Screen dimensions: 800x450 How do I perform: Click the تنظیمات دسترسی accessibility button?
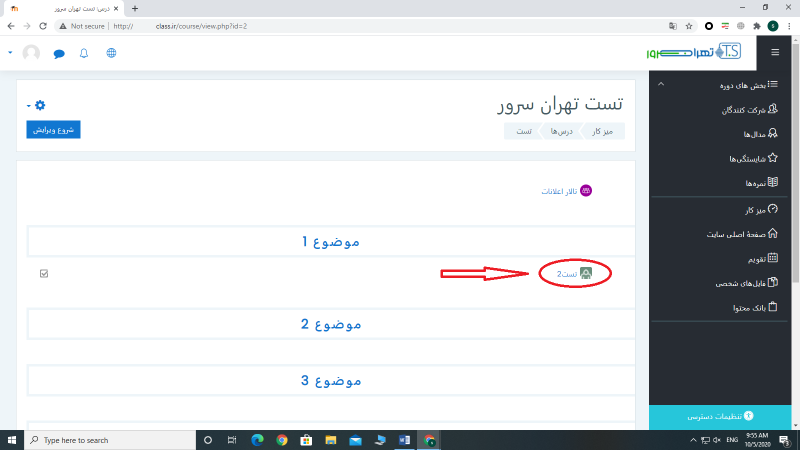click(720, 417)
